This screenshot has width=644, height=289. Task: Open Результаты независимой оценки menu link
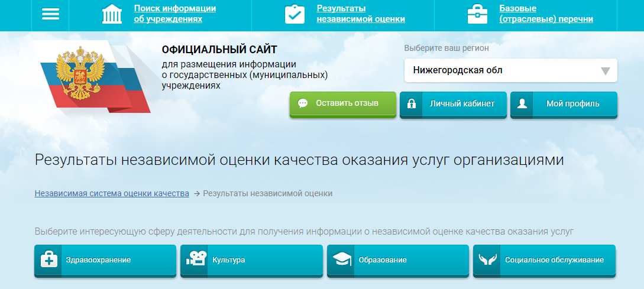click(361, 14)
